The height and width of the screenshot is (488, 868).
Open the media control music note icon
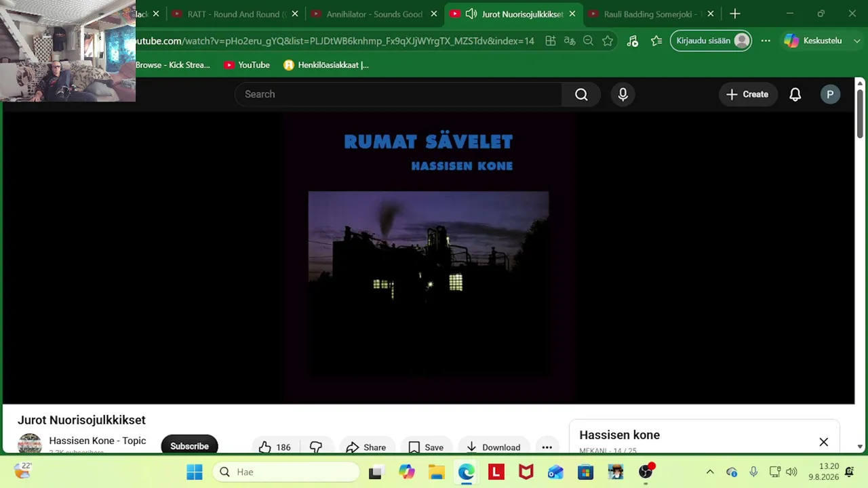tap(632, 41)
